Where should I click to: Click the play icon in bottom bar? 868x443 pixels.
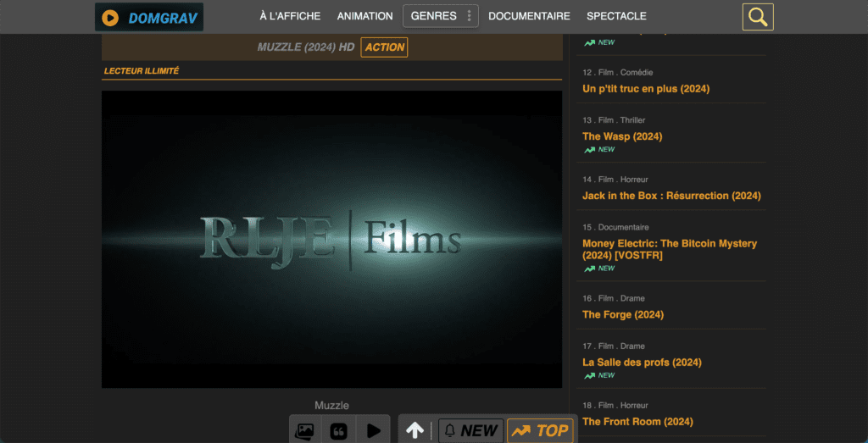(374, 431)
